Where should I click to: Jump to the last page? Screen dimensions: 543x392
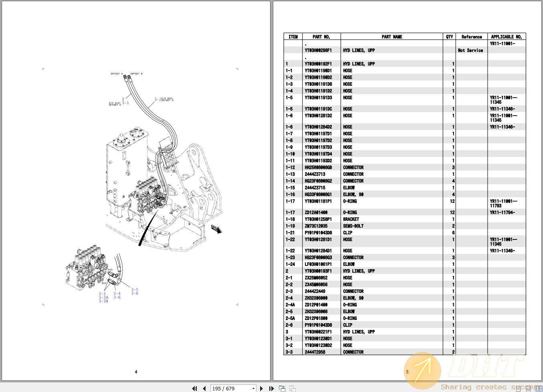271,388
